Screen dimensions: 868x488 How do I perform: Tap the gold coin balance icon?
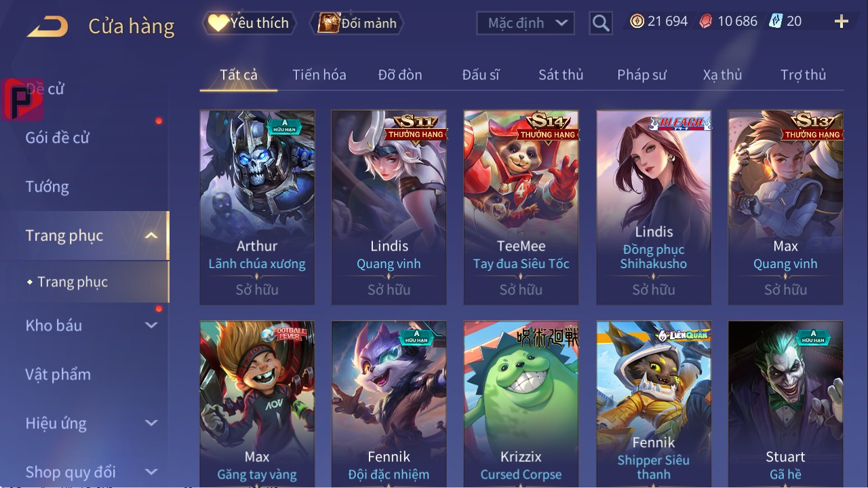coord(637,22)
